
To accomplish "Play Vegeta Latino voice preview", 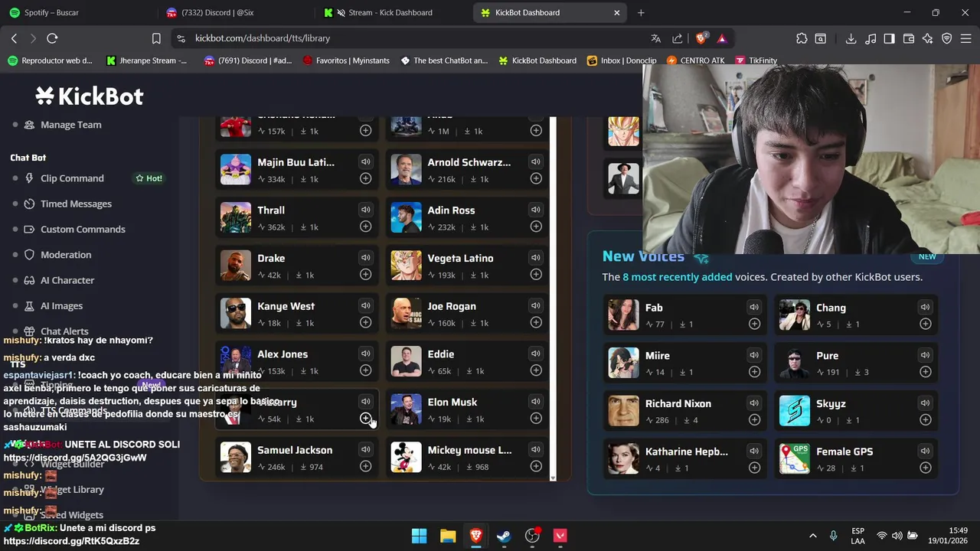I will point(536,258).
